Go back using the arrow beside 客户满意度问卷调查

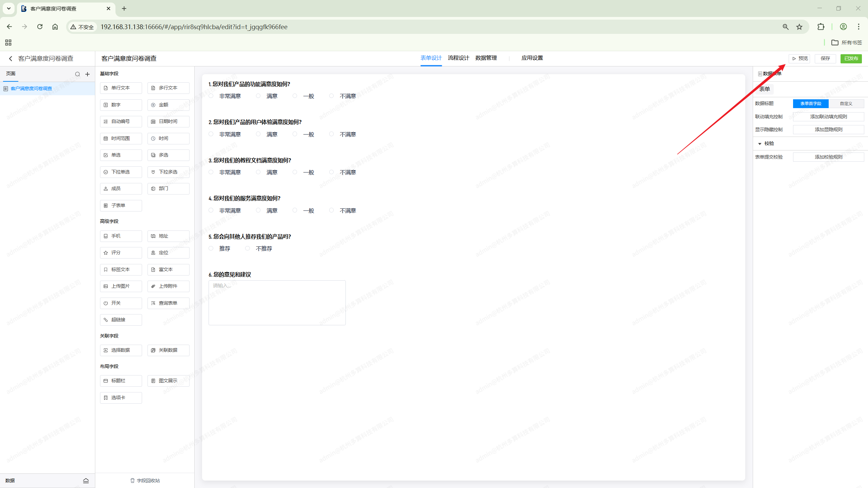11,59
